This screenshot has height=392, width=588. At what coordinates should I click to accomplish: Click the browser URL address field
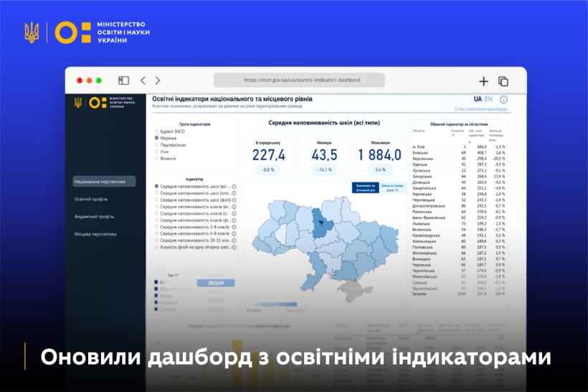point(299,80)
